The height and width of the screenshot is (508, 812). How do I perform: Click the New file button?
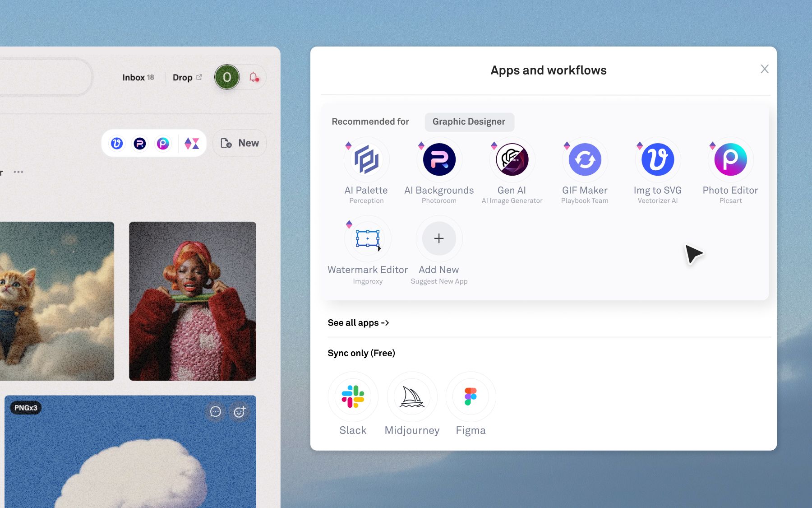point(240,143)
